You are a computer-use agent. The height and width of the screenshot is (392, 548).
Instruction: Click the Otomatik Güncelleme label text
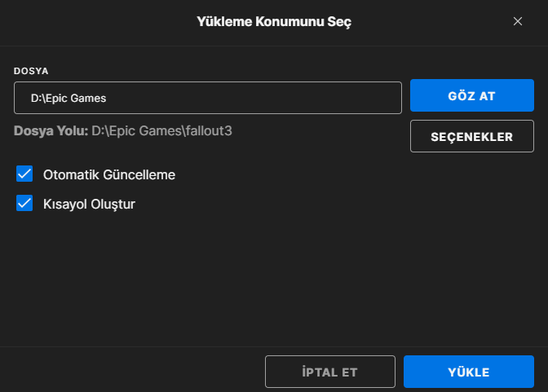[109, 174]
